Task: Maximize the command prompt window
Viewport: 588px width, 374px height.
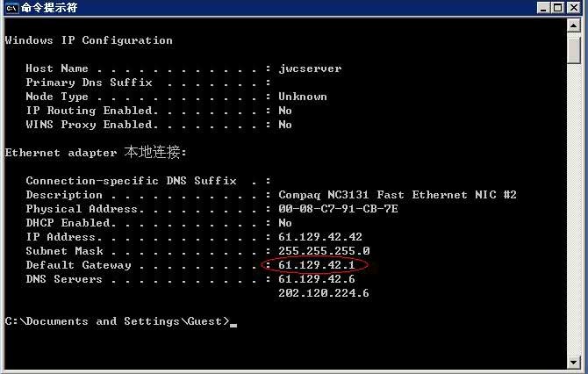Action: pos(559,8)
